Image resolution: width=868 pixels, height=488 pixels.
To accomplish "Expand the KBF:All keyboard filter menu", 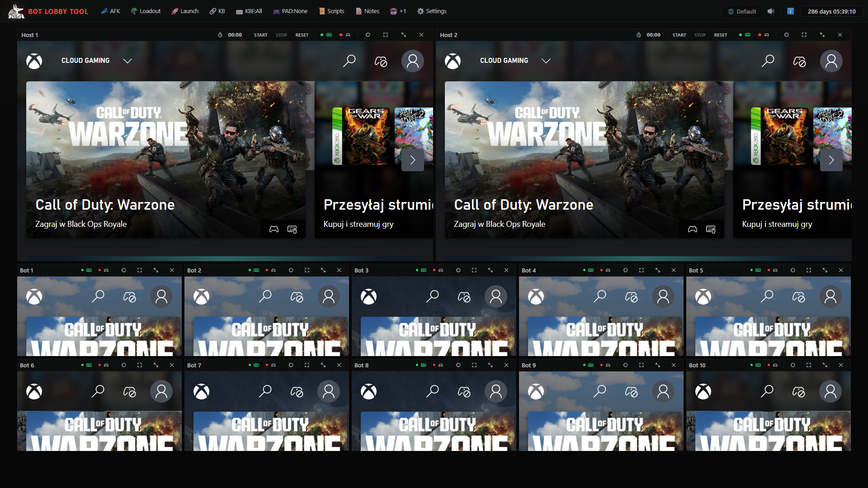I will pos(250,11).
